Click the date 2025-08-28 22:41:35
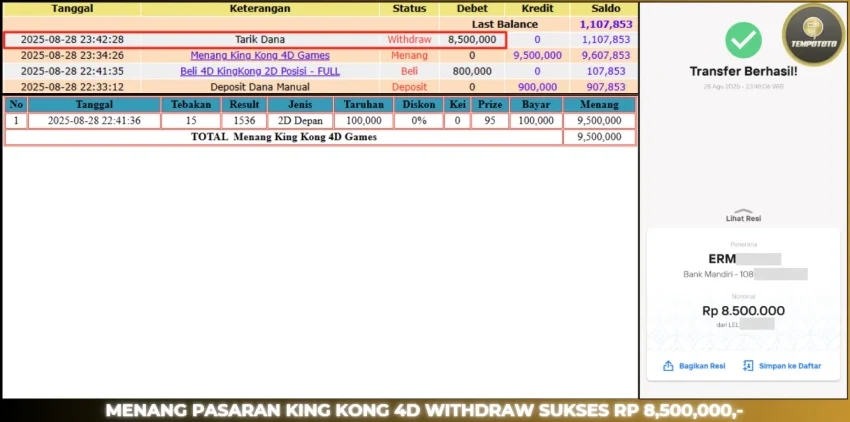Screen dimensions: 850x422 72,71
